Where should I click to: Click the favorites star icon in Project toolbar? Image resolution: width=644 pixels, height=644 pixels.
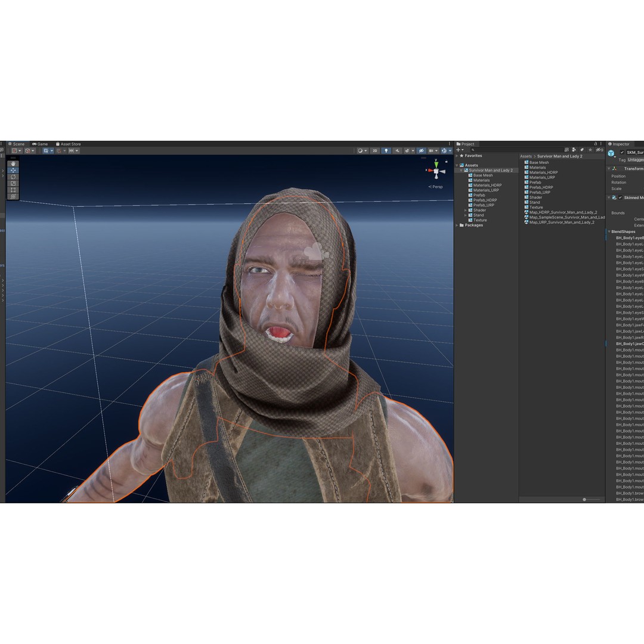click(x=590, y=150)
